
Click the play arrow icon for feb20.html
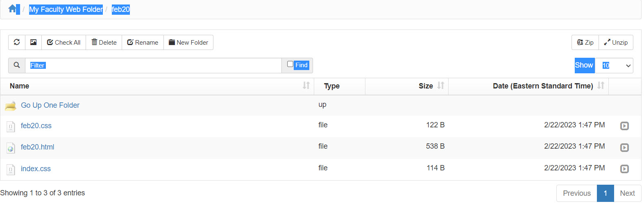(624, 147)
